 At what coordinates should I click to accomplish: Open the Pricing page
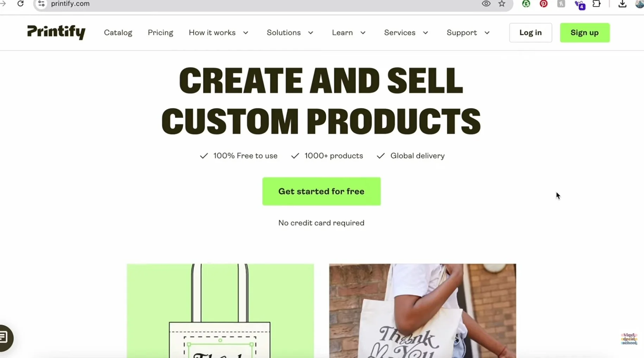(x=160, y=33)
